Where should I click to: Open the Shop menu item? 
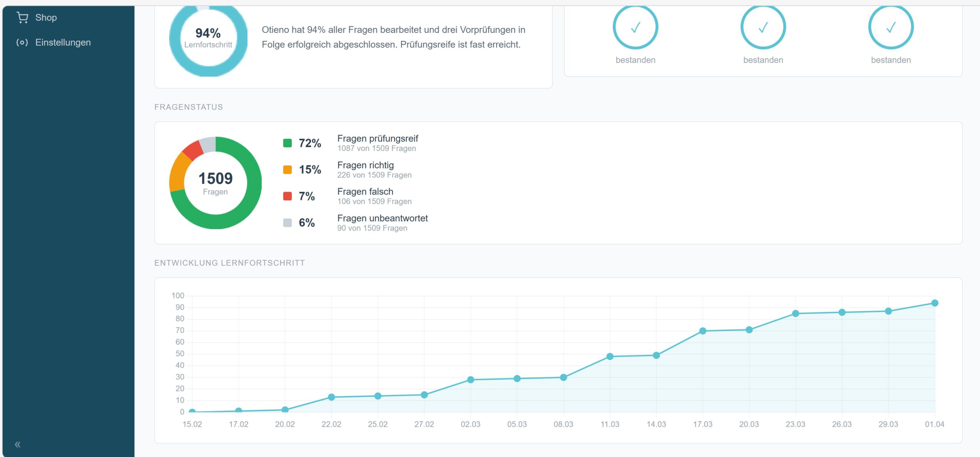[x=46, y=18]
